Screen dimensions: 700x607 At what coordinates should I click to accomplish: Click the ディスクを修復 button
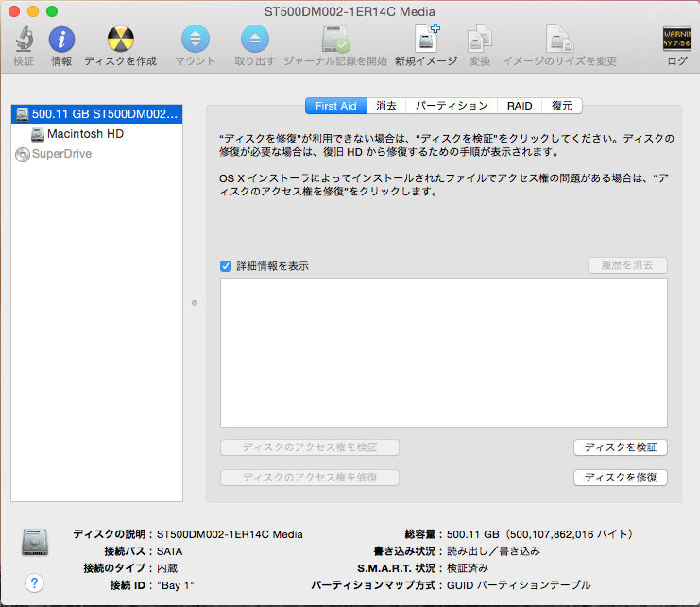pos(621,478)
